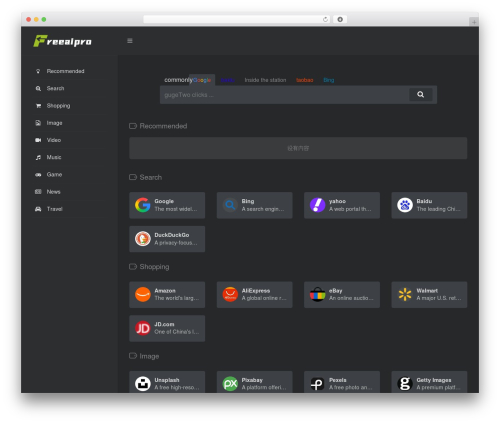Open the Google site card icon
This screenshot has width=500, height=423.
pyautogui.click(x=143, y=205)
